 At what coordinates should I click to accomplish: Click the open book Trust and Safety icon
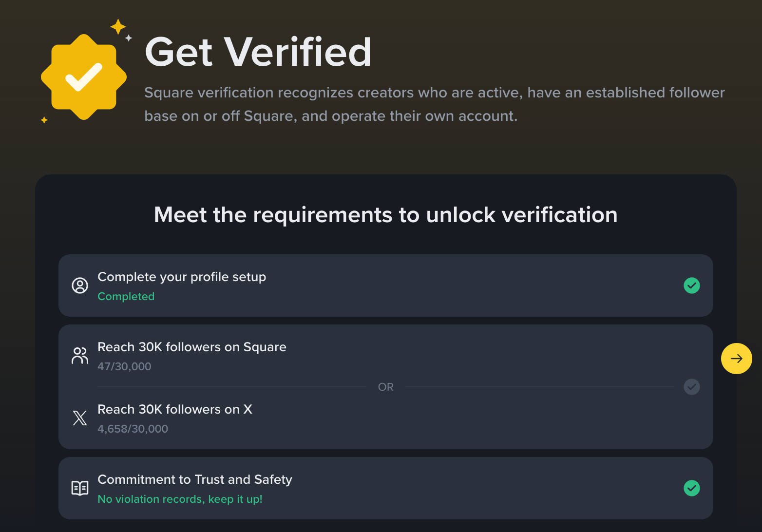tap(80, 488)
